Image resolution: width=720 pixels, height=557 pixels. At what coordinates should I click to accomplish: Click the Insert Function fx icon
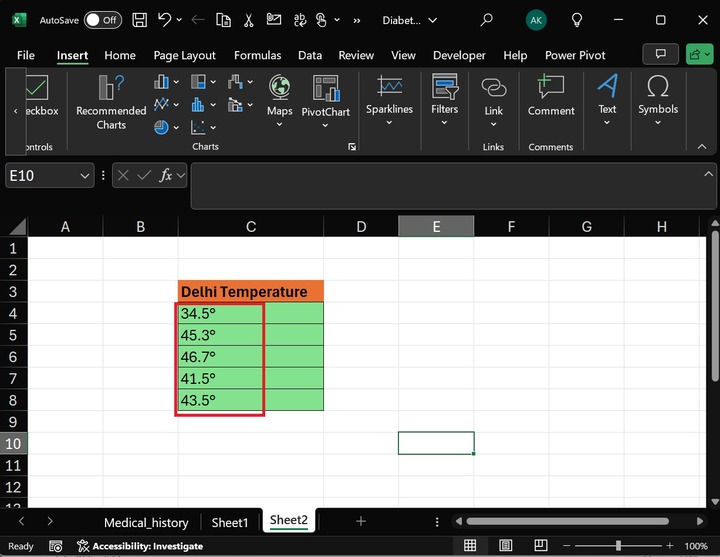[x=168, y=176]
